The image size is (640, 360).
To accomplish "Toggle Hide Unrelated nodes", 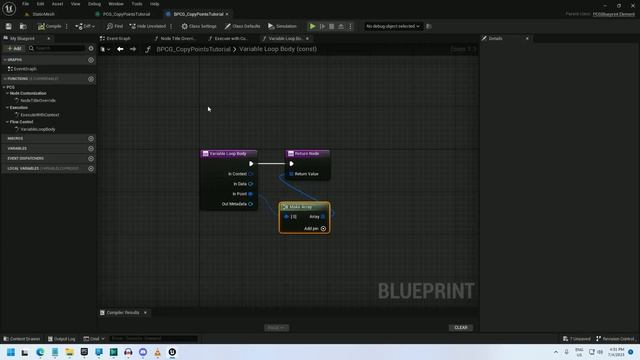I will click(148, 26).
